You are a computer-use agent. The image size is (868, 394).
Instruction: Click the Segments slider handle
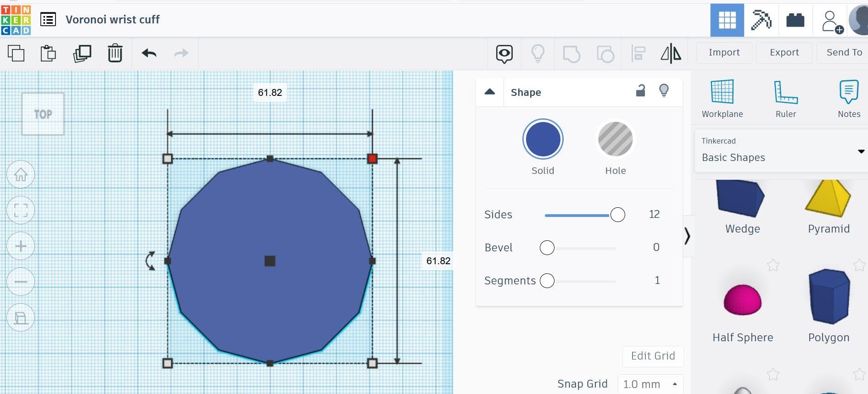pyautogui.click(x=547, y=281)
